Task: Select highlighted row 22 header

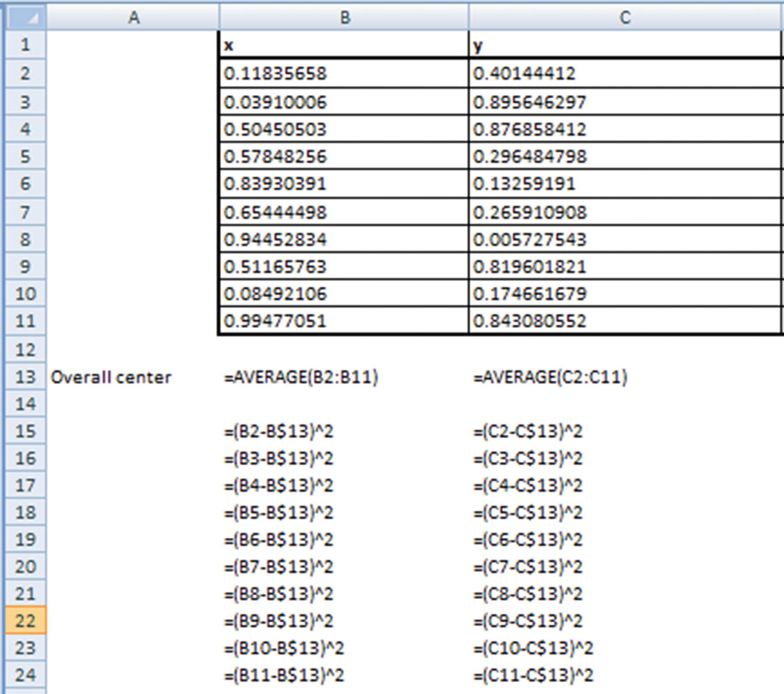Action: coord(25,621)
